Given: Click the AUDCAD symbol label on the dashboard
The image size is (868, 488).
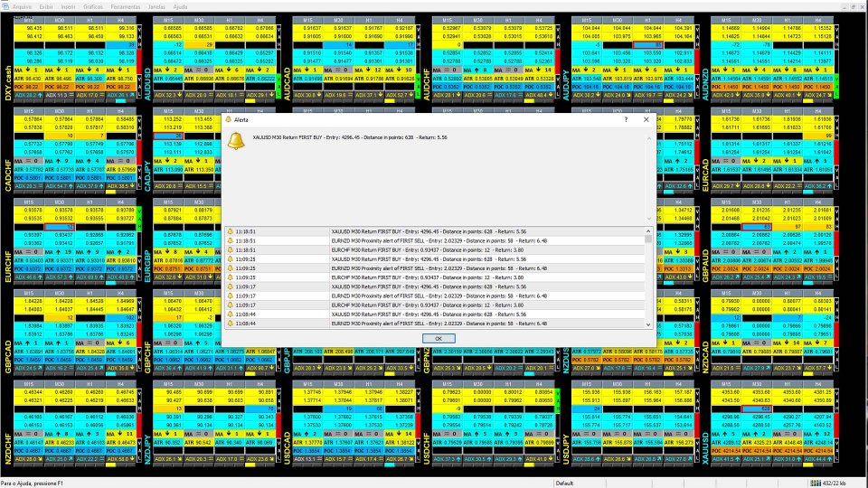Looking at the screenshot, I should tap(287, 84).
